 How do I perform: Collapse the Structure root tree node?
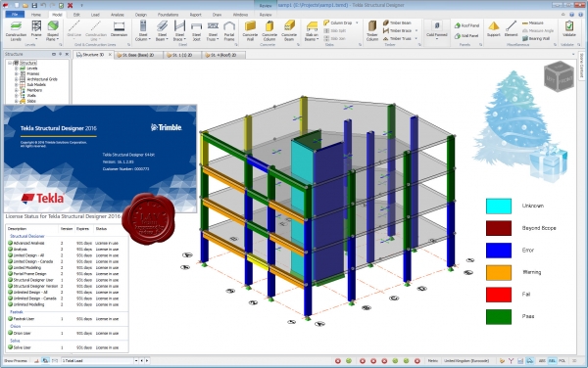(x=10, y=63)
